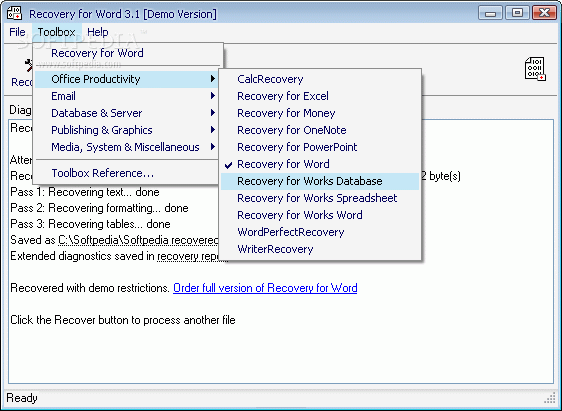
Task: Select Recovery for Money
Action: [320, 113]
